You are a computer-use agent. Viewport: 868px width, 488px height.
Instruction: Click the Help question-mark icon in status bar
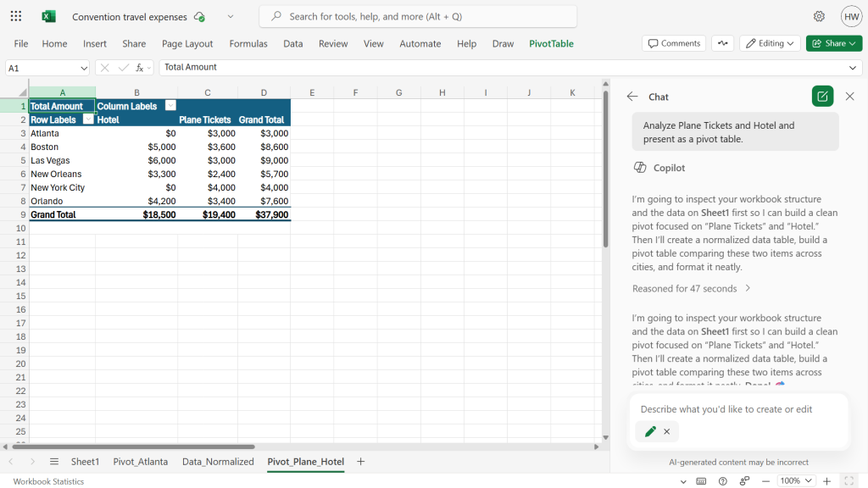pyautogui.click(x=723, y=481)
